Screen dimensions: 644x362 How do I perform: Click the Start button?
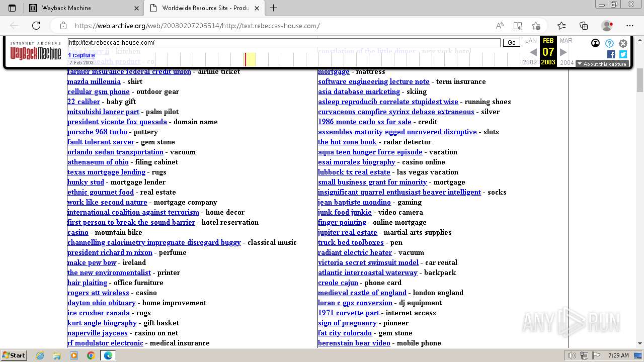[x=14, y=355]
